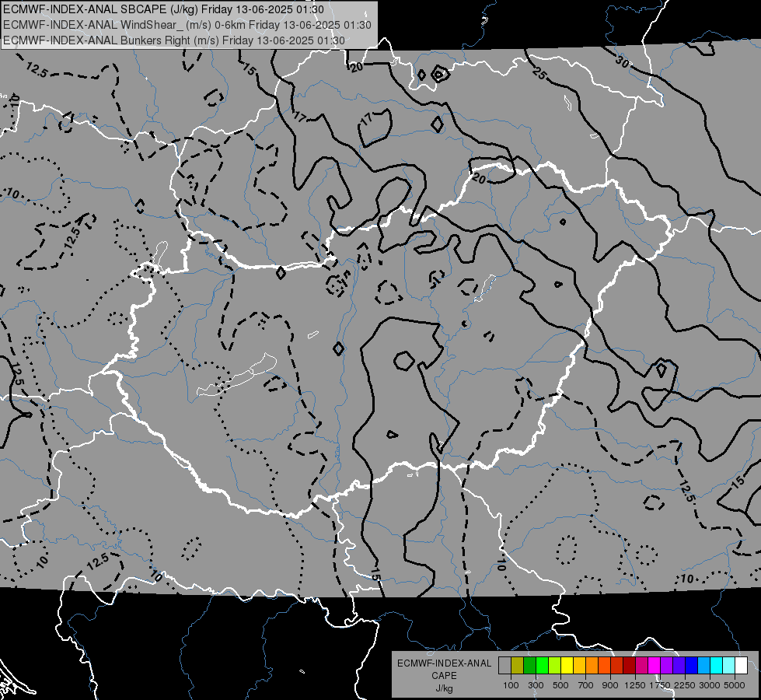The height and width of the screenshot is (700, 761).
Task: Click the J/kg unit label in legend
Action: 444,689
